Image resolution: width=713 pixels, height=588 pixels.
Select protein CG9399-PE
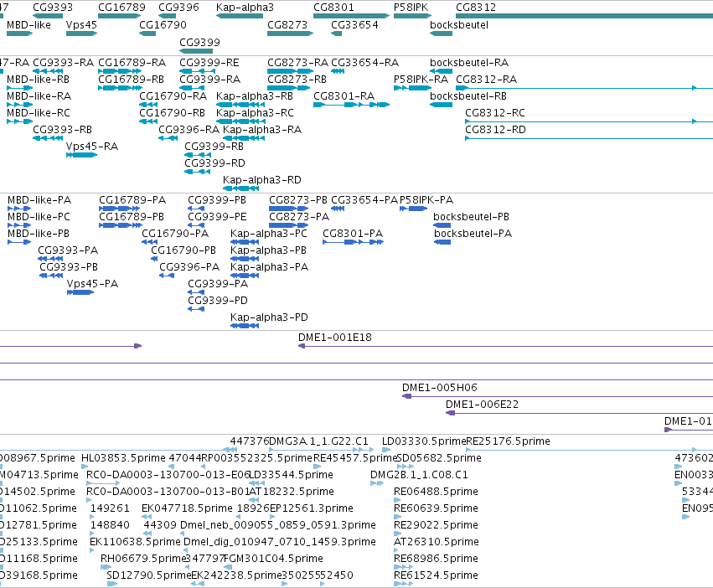click(217, 216)
